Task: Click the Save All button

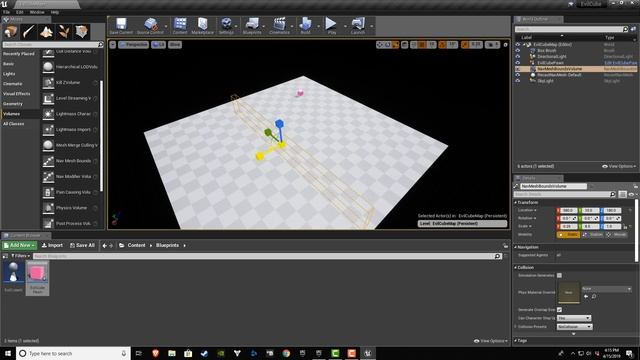Action: point(82,245)
